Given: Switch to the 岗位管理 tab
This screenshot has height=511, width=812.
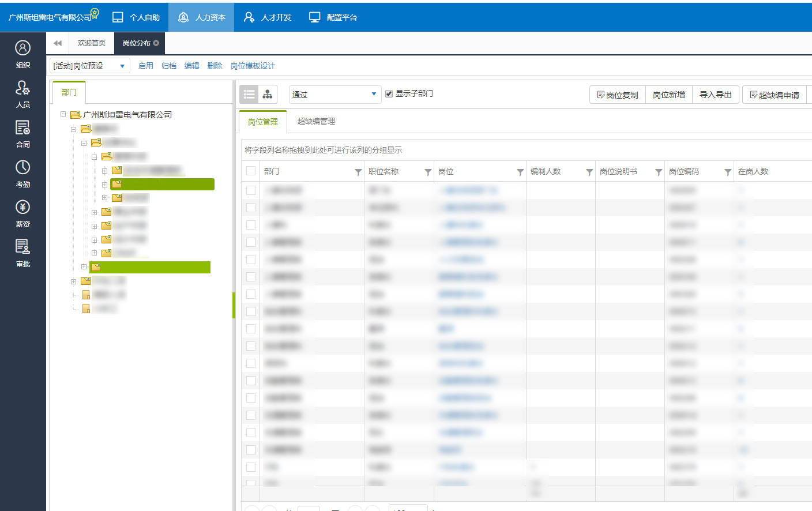Looking at the screenshot, I should pyautogui.click(x=263, y=122).
